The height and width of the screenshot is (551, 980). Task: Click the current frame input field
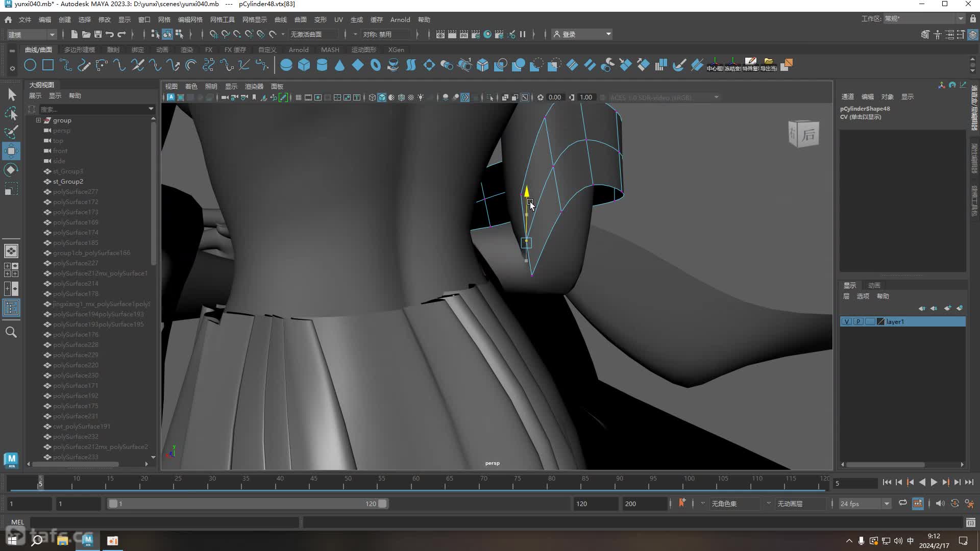855,483
